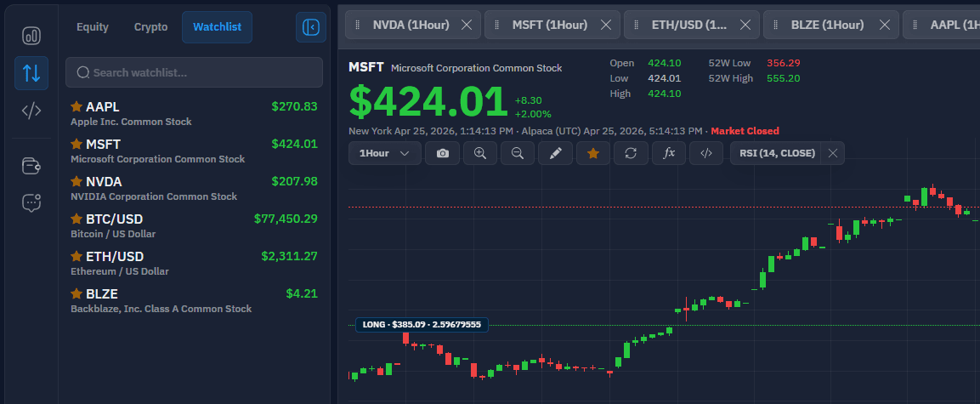Open the fx indicators menu

click(x=669, y=153)
